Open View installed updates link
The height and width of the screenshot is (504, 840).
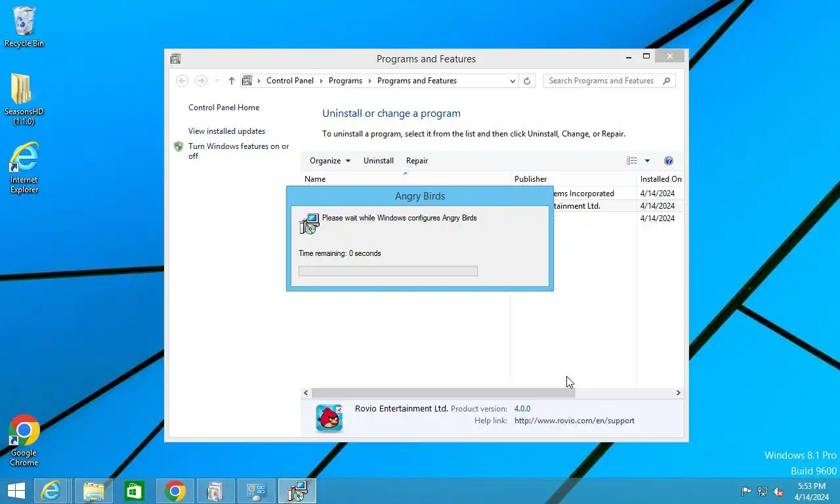pyautogui.click(x=226, y=131)
